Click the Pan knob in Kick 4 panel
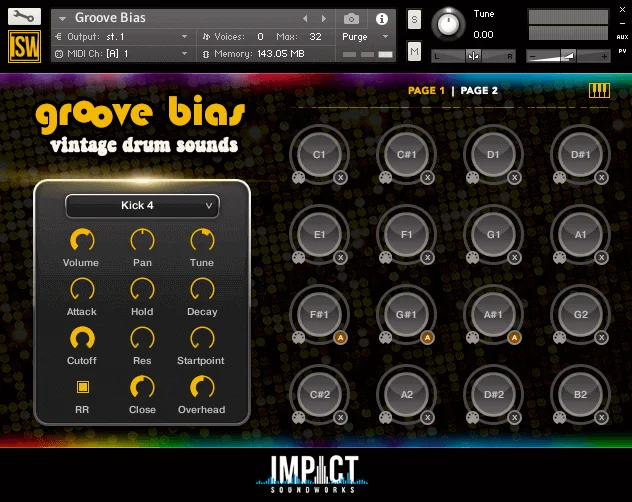Screen dimensions: 632x502 (142, 241)
